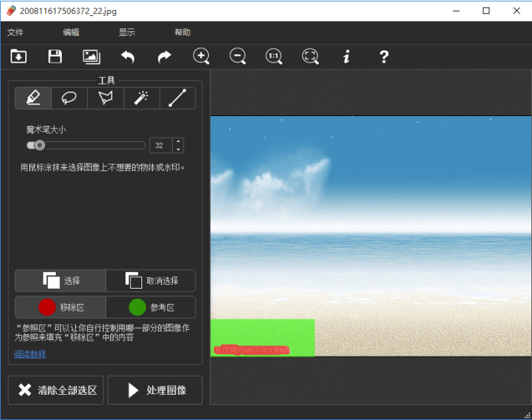Viewport: 532px width, 420px height.
Task: Toggle the 取消选择 deselect mode
Action: click(151, 280)
